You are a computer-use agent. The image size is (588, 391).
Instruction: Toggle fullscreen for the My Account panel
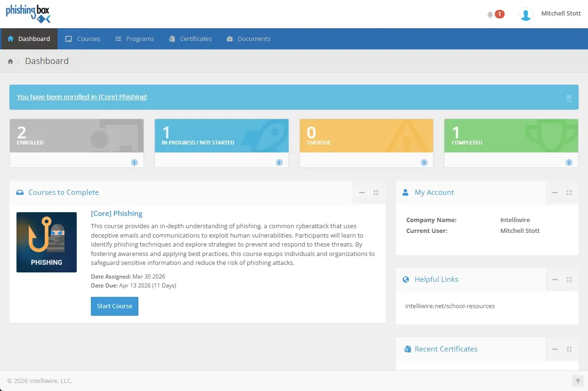569,192
